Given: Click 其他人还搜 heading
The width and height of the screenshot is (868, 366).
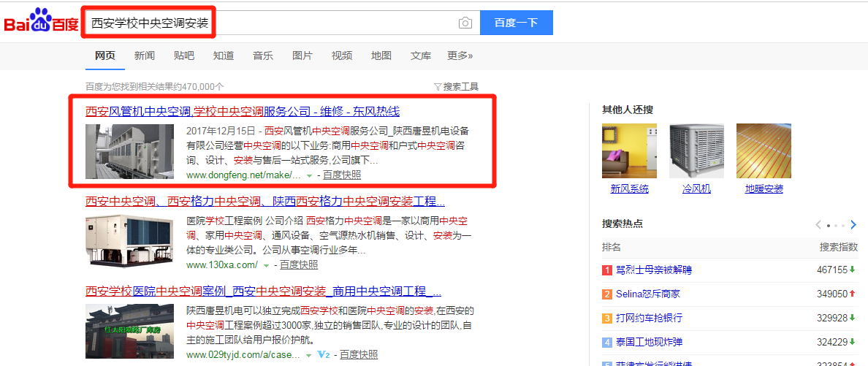Looking at the screenshot, I should pyautogui.click(x=627, y=110).
